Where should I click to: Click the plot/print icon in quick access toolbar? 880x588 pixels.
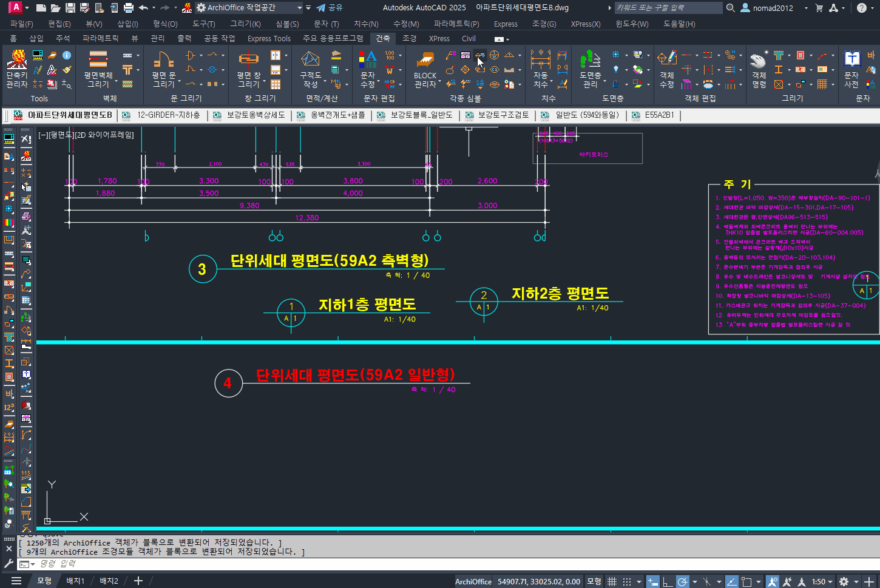click(x=129, y=8)
